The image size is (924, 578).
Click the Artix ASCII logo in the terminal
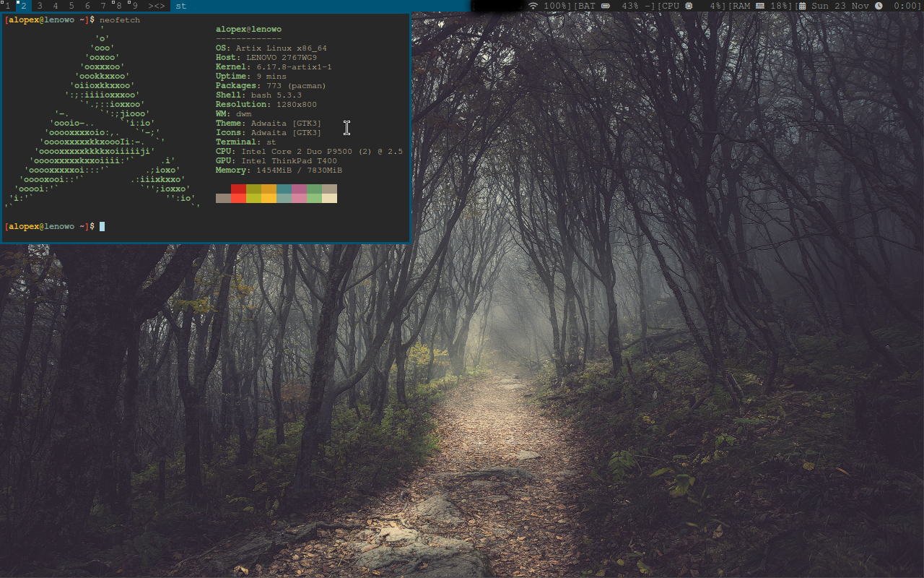point(102,118)
